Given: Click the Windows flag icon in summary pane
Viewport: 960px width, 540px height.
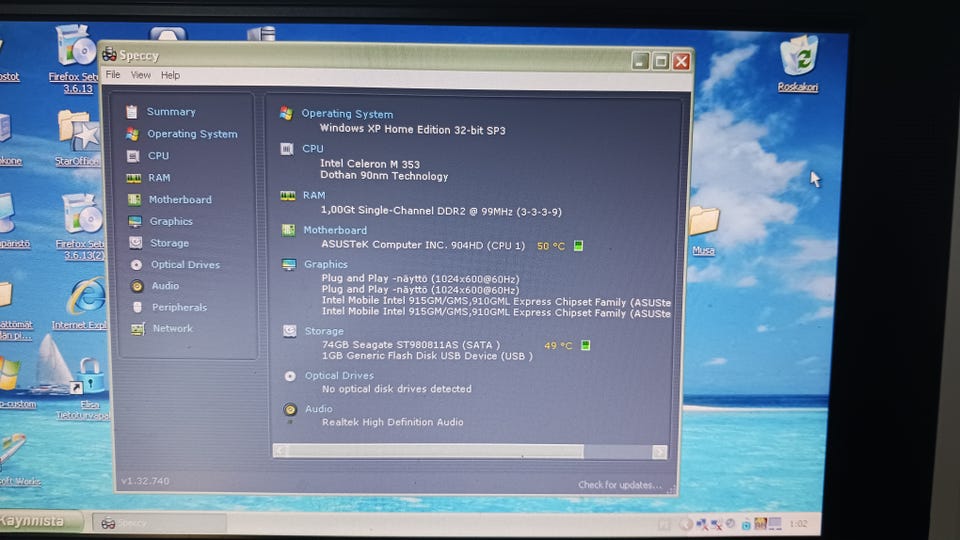Looking at the screenshot, I should pos(286,113).
